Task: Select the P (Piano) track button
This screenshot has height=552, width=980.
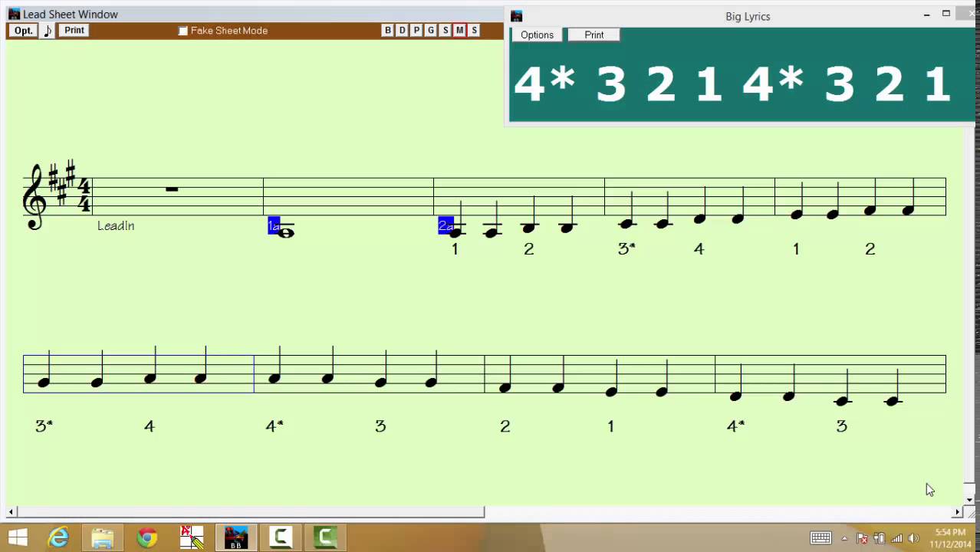Action: point(416,31)
